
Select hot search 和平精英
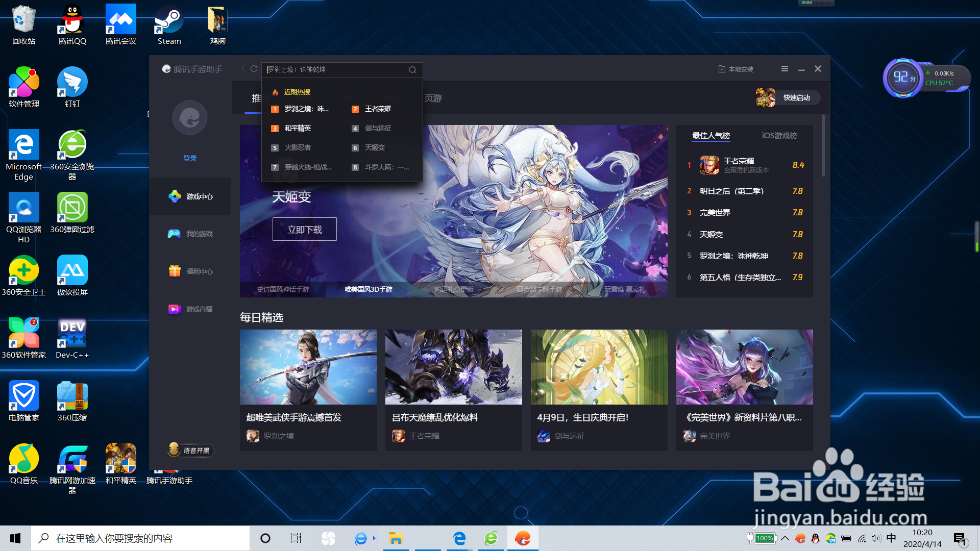292,128
